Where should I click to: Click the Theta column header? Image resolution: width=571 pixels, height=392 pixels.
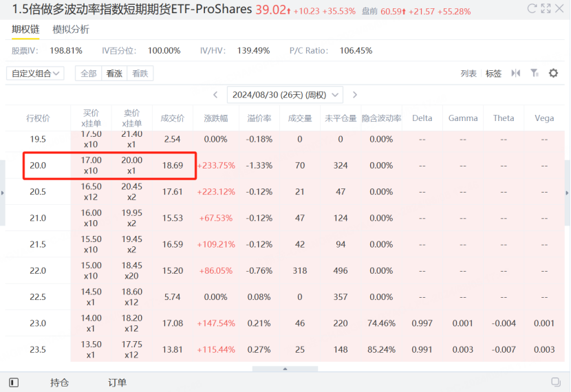coord(504,118)
